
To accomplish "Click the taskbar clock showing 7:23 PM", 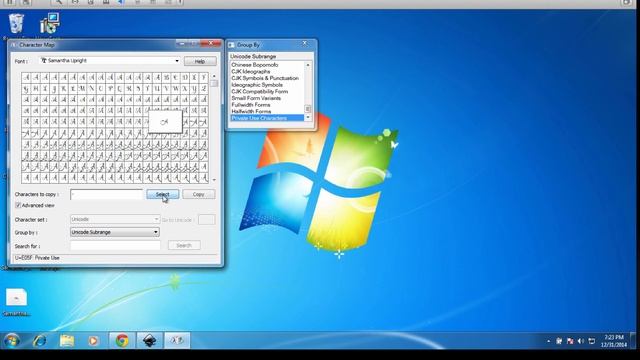I will coord(613,341).
